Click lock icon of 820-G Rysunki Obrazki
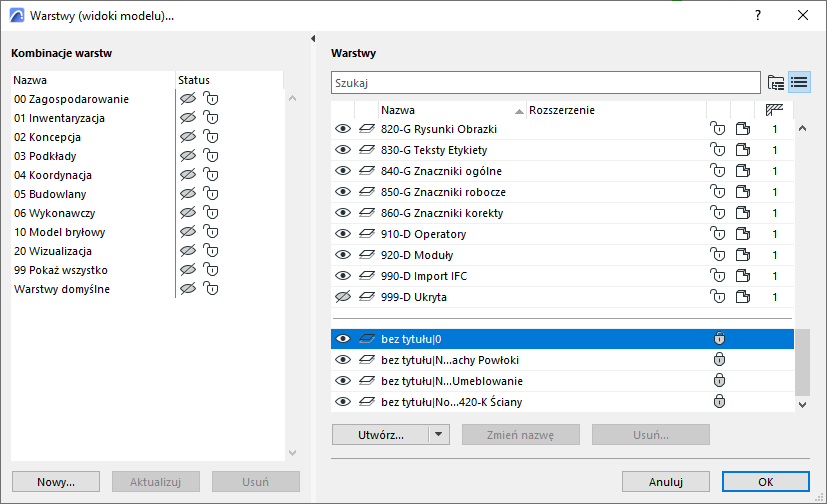The height and width of the screenshot is (504, 827). click(718, 129)
